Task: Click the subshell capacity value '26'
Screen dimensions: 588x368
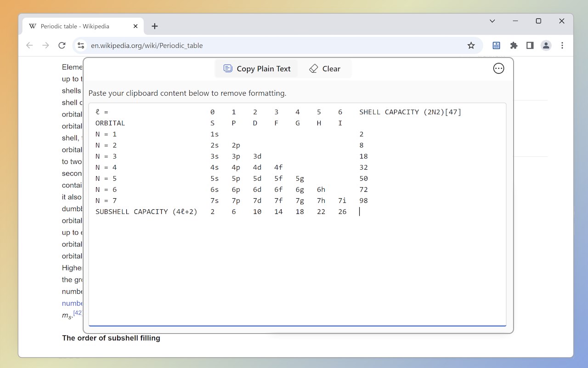Action: pyautogui.click(x=342, y=212)
